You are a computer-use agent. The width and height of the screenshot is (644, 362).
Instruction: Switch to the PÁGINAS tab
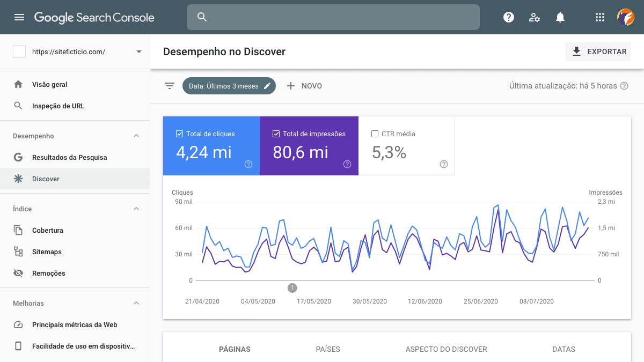pos(235,349)
